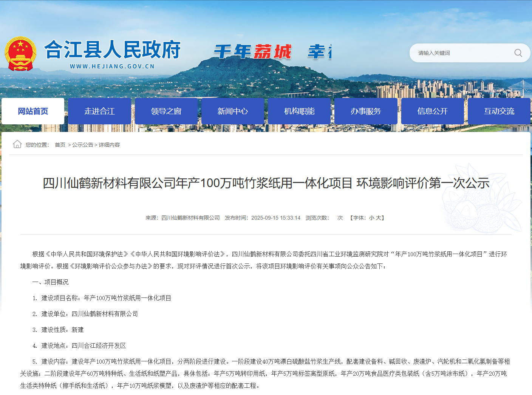Open the 走进合江 nav tab
The height and width of the screenshot is (395, 532).
pyautogui.click(x=99, y=111)
